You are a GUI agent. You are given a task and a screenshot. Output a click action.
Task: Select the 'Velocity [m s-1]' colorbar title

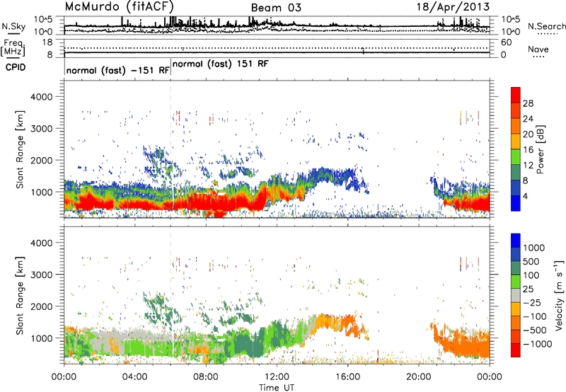[559, 295]
